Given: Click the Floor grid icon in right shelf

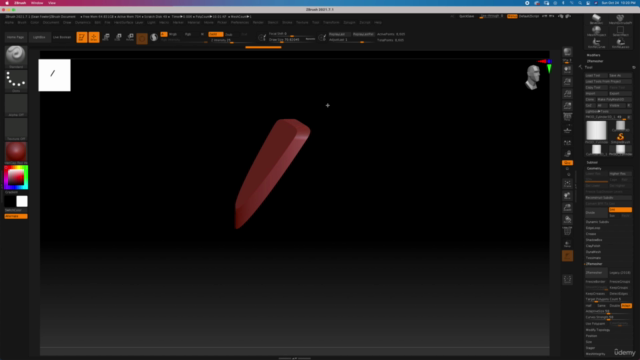Looking at the screenshot, I should pos(567,130).
